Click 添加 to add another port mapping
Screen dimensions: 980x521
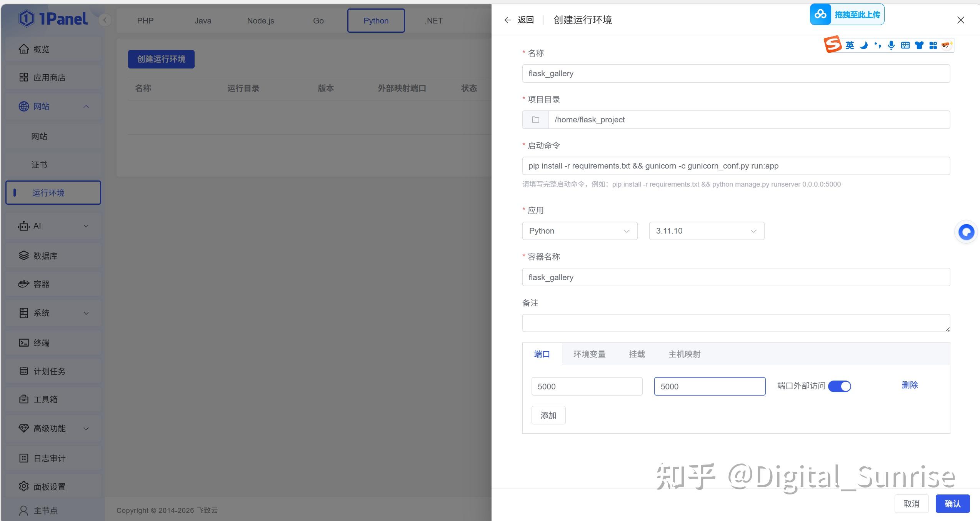coord(548,415)
